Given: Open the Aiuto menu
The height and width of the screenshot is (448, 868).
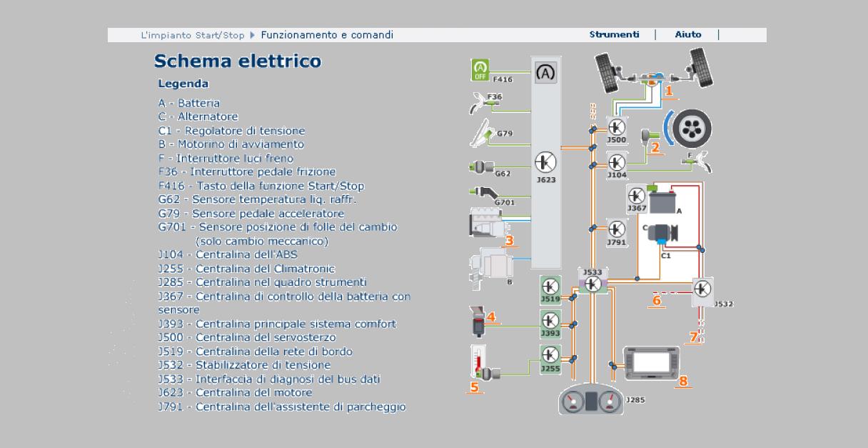Looking at the screenshot, I should (x=688, y=34).
